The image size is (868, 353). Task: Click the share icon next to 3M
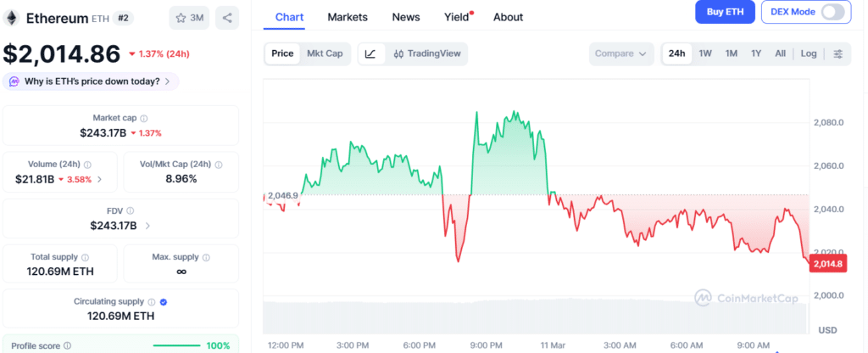coord(227,17)
